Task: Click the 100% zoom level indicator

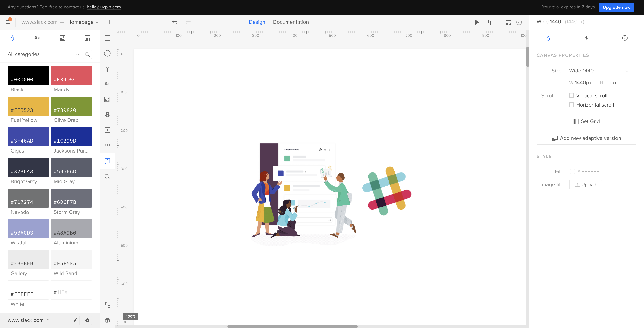Action: coord(131,316)
